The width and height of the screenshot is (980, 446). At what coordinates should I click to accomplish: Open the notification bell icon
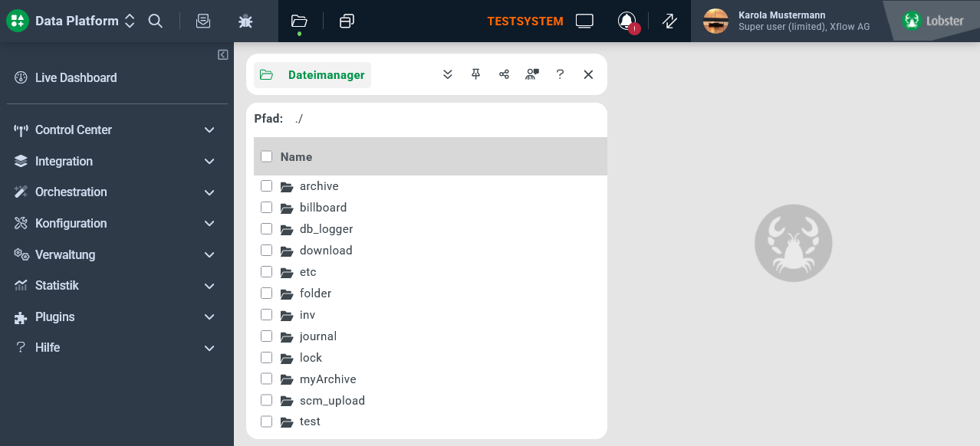pyautogui.click(x=626, y=21)
